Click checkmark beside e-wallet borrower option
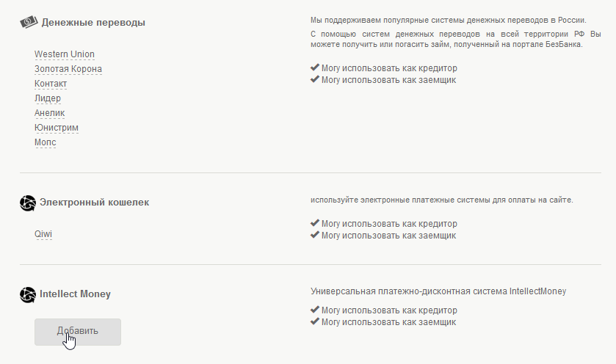 pos(315,236)
